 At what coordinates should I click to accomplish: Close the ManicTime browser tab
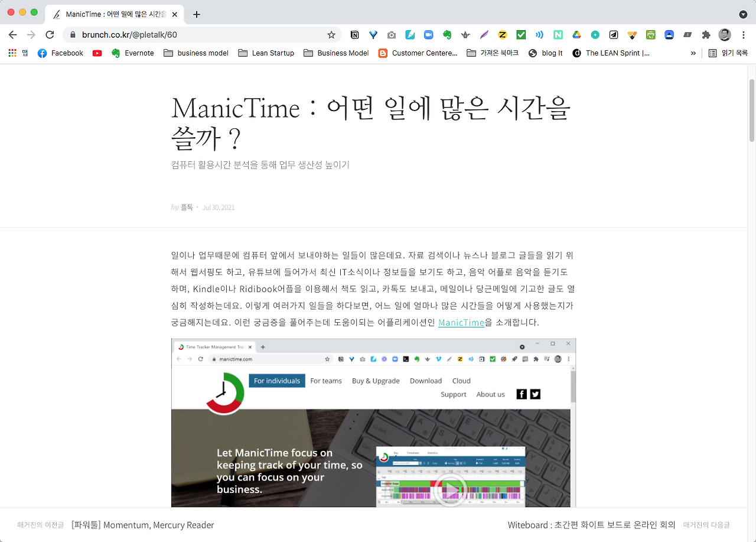175,14
